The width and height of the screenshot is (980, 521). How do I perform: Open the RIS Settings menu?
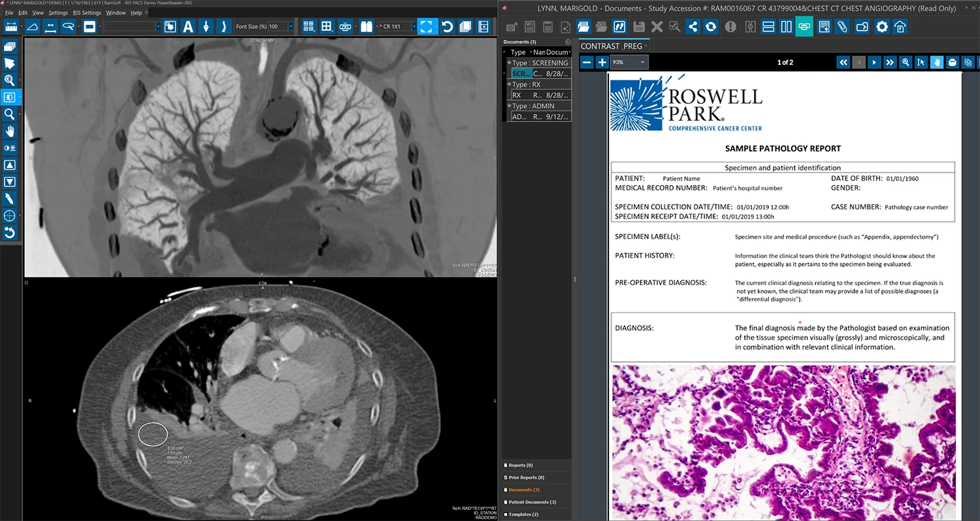tap(87, 12)
